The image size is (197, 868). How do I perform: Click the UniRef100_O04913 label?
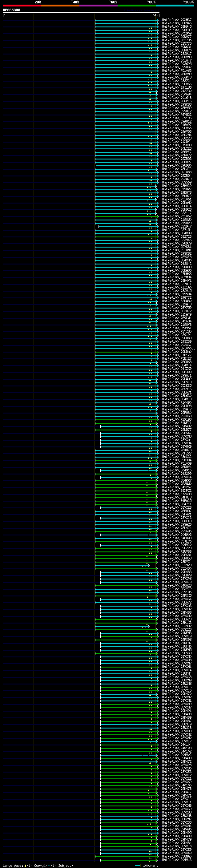[177, 860]
